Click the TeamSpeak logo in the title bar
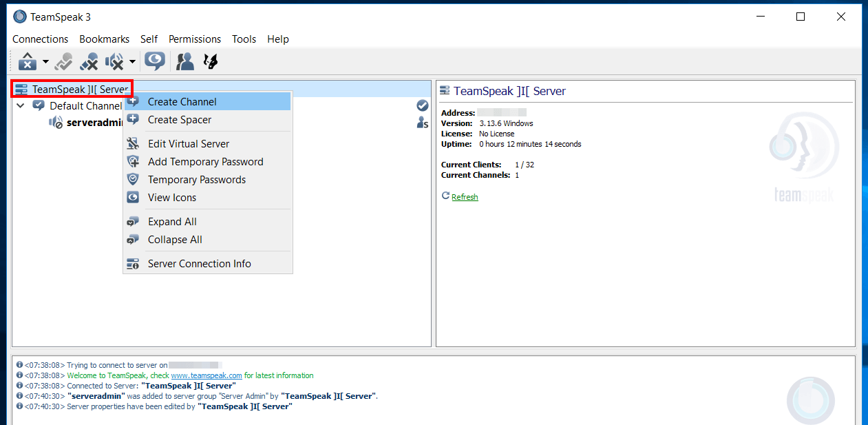 [19, 16]
